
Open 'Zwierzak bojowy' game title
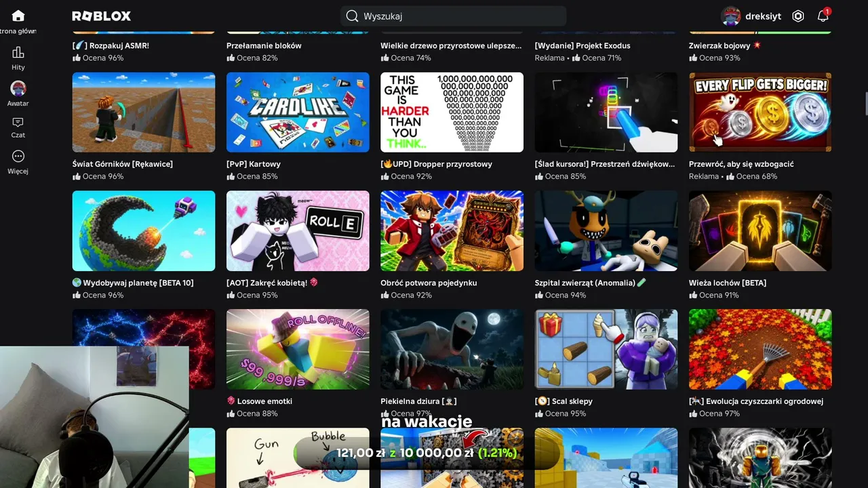point(725,45)
